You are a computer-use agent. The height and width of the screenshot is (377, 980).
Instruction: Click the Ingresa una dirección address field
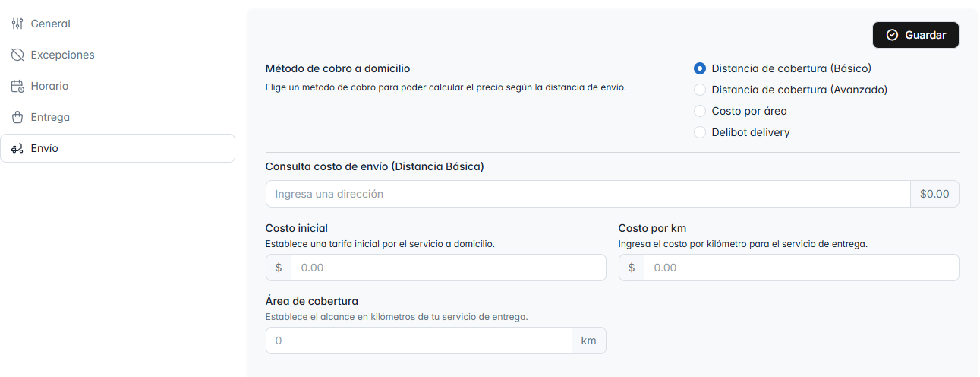588,194
